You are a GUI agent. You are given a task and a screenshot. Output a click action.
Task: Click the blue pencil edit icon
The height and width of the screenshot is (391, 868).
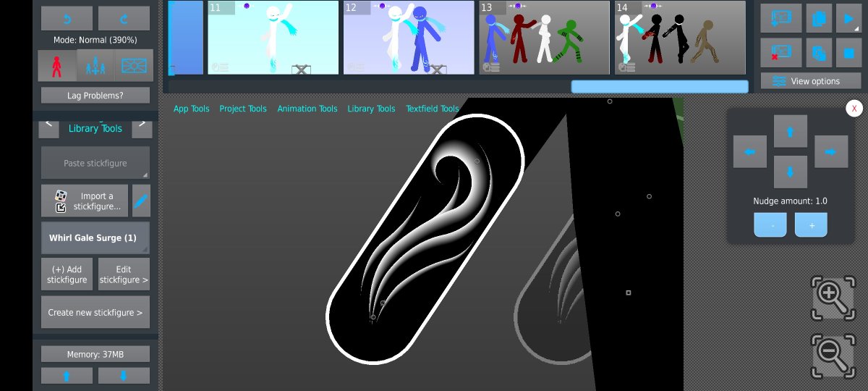click(x=141, y=201)
